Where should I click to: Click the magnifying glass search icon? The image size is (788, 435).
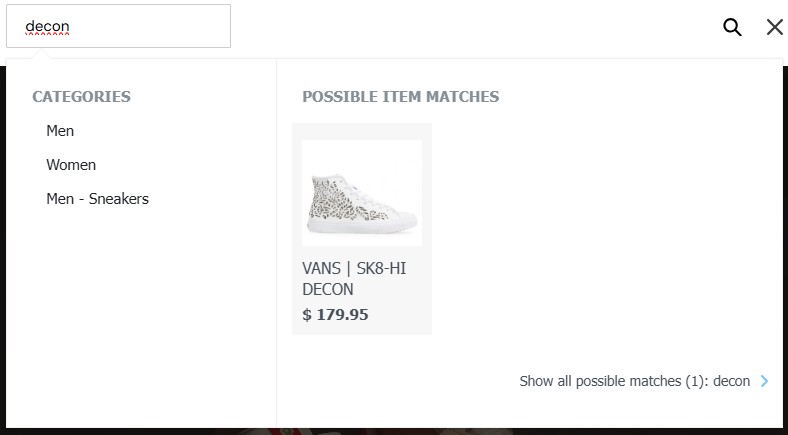pos(732,27)
